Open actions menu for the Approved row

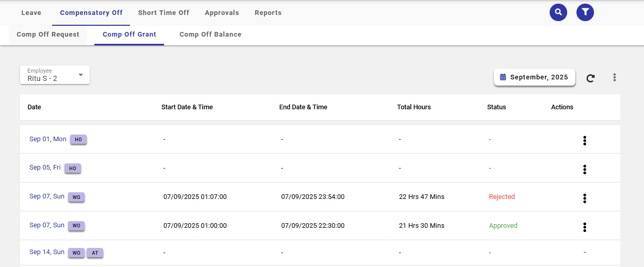pos(584,227)
